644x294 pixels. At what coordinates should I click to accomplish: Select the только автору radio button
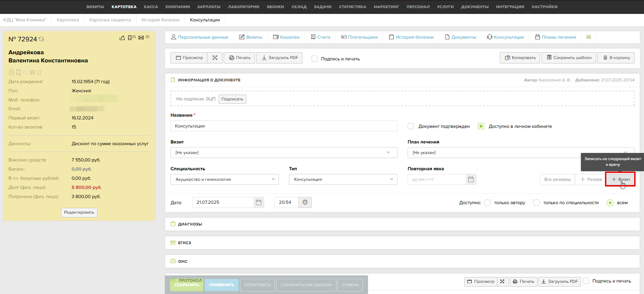click(x=488, y=203)
